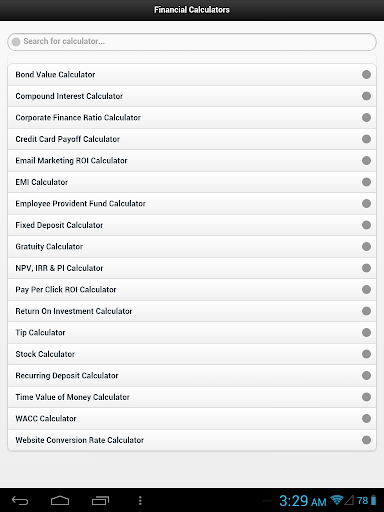Screen dimensions: 384x512
Task: Expand the Gratuity Calculator arrow
Action: click(366, 246)
